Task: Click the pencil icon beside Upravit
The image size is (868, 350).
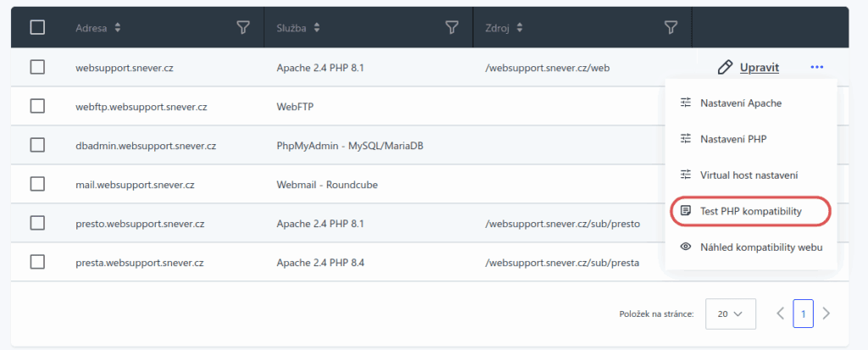Action: (x=724, y=67)
